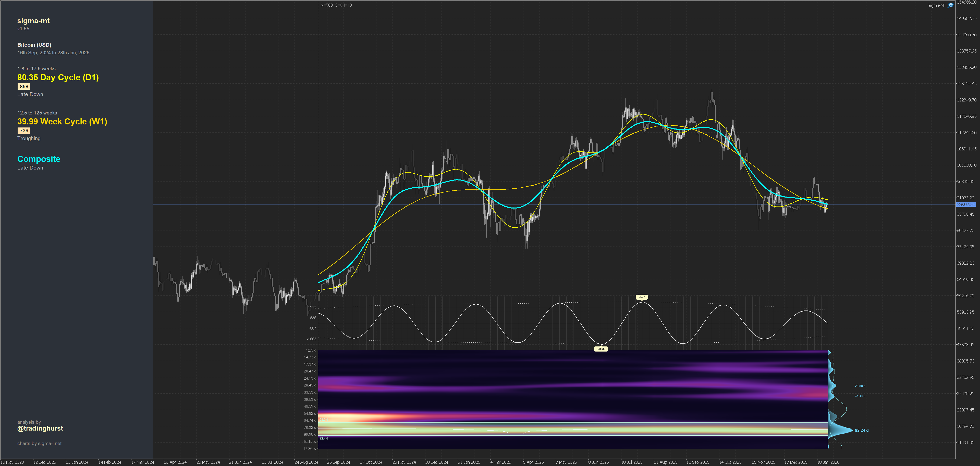
Task: Click the N=500 S=0 I=10 parameter text
Action: 336,5
